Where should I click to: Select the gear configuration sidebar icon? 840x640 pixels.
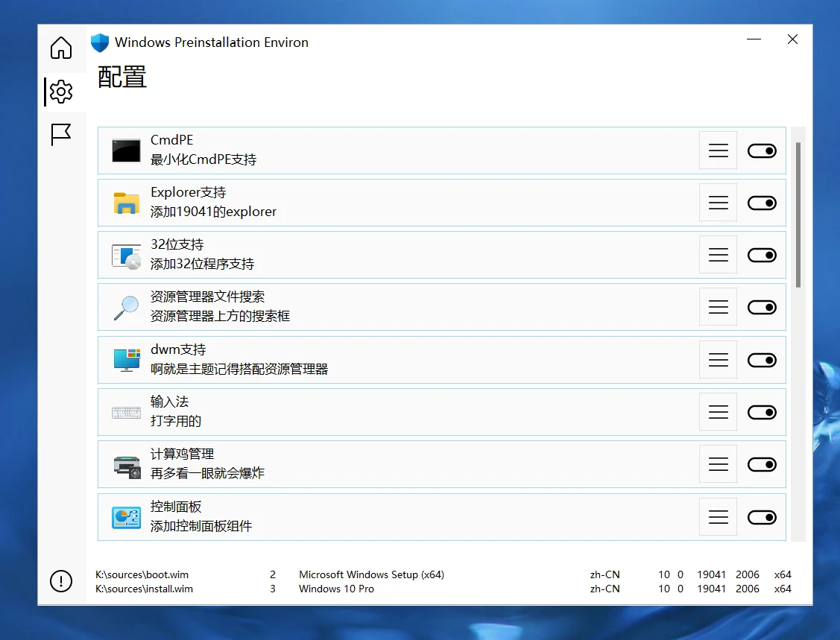[x=61, y=92]
